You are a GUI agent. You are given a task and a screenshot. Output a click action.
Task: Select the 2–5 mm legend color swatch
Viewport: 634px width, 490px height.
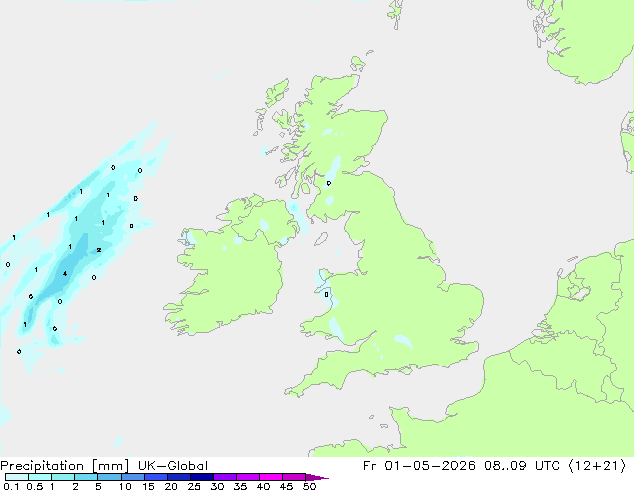86,477
